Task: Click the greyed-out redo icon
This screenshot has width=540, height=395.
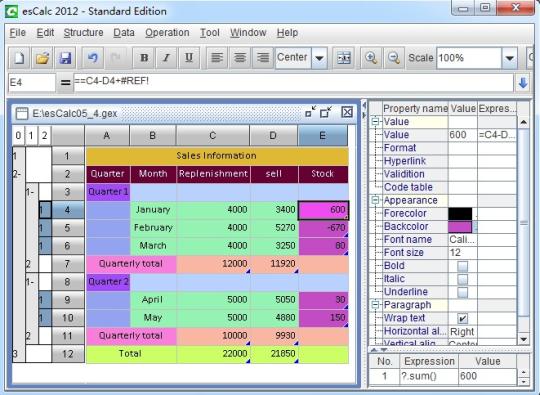Action: [115, 58]
